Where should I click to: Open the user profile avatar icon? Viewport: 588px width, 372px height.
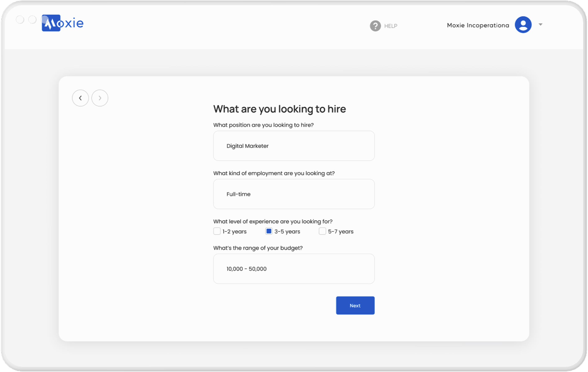[x=523, y=25]
